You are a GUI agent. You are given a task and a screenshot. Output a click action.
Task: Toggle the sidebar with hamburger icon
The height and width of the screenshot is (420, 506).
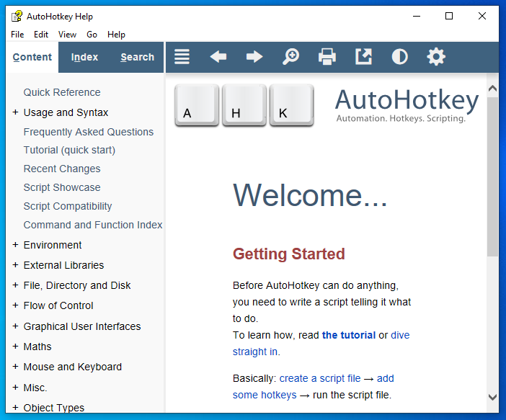(x=182, y=57)
